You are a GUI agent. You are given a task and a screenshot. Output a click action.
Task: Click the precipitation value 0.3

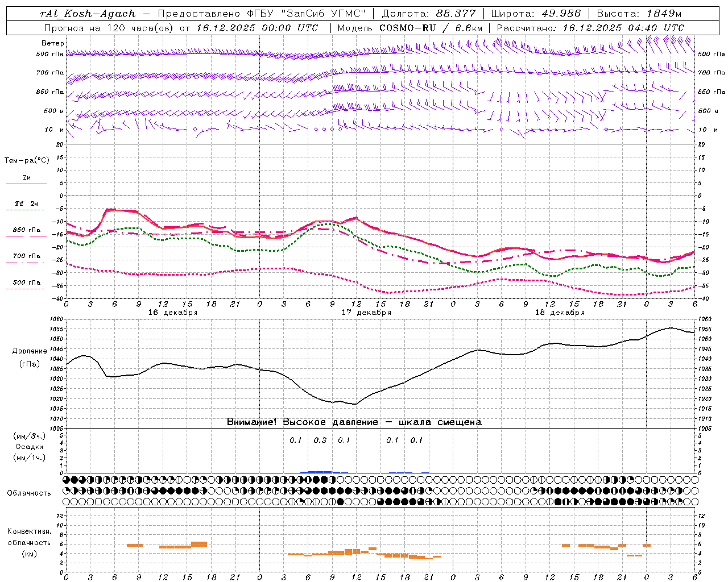click(x=320, y=440)
